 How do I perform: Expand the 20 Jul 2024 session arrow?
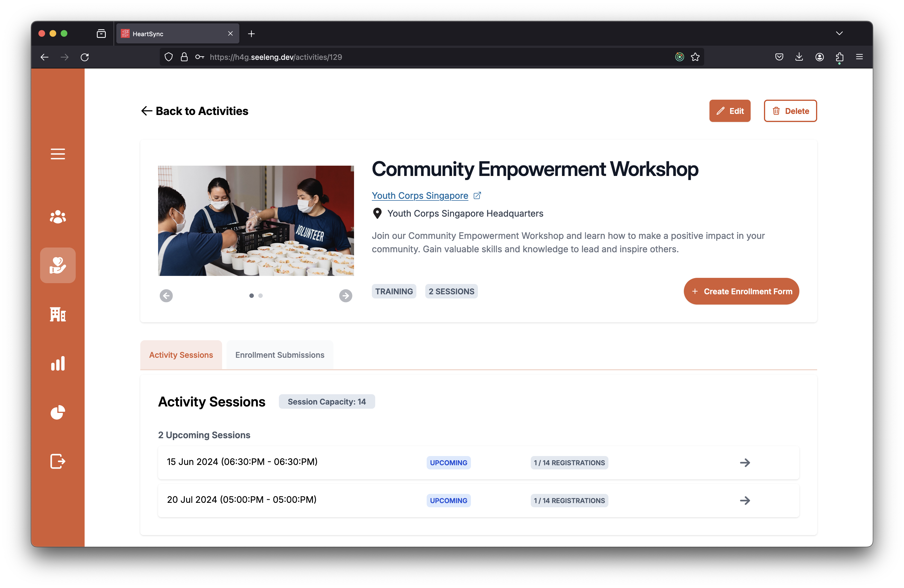click(x=745, y=500)
